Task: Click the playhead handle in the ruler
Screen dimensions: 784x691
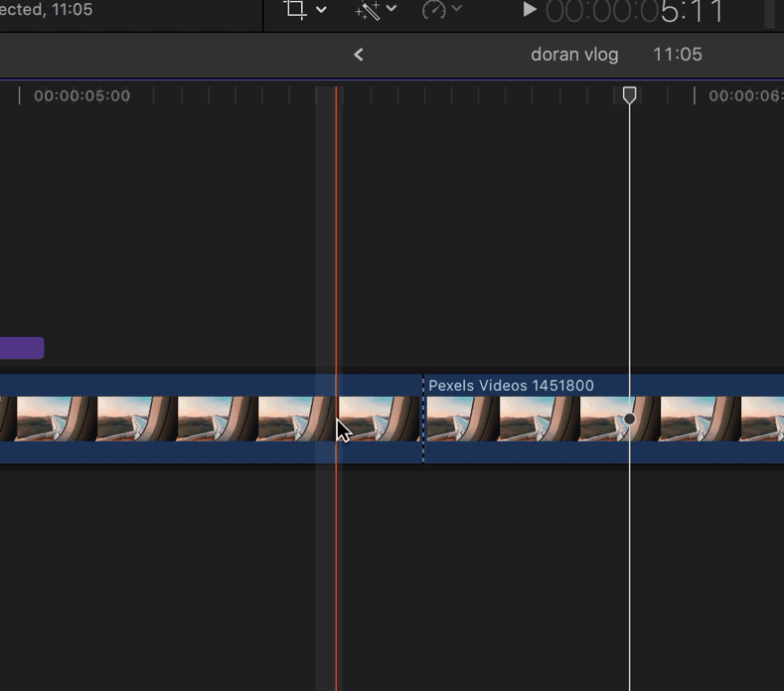Action: (630, 95)
